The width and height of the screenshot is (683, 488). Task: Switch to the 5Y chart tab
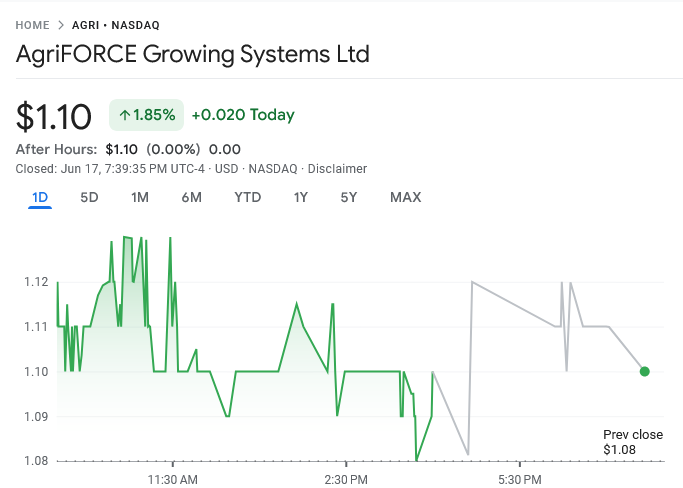pyautogui.click(x=348, y=197)
